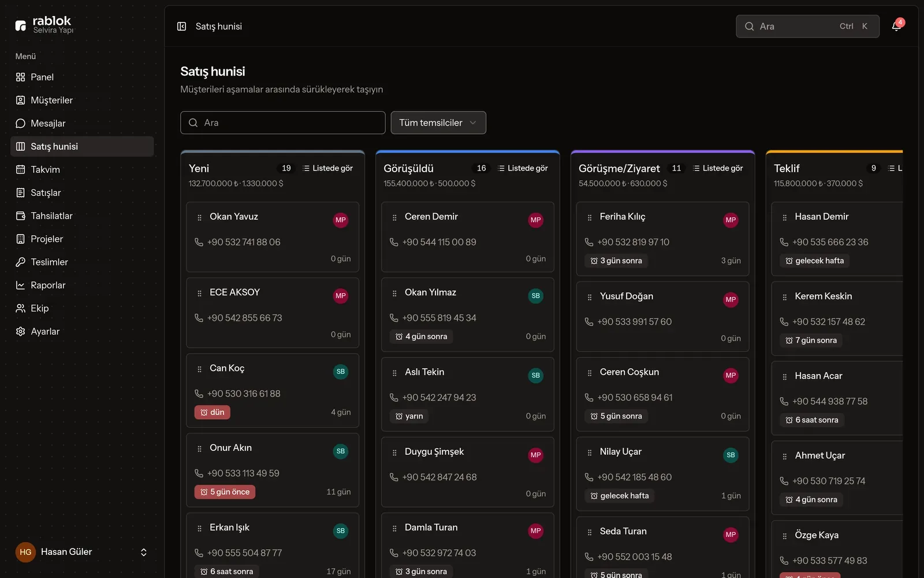Viewport: 924px width, 578px height.
Task: Click the 5 gün önce badge on Onur Akın
Action: tap(225, 492)
